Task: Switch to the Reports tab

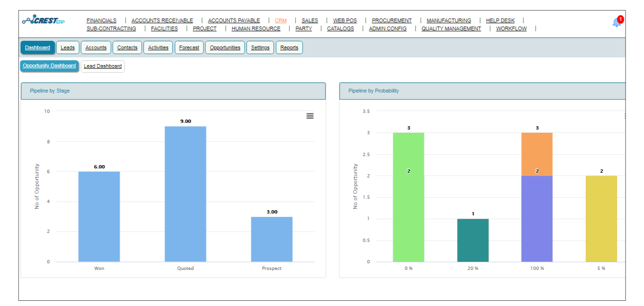Action: [x=289, y=47]
